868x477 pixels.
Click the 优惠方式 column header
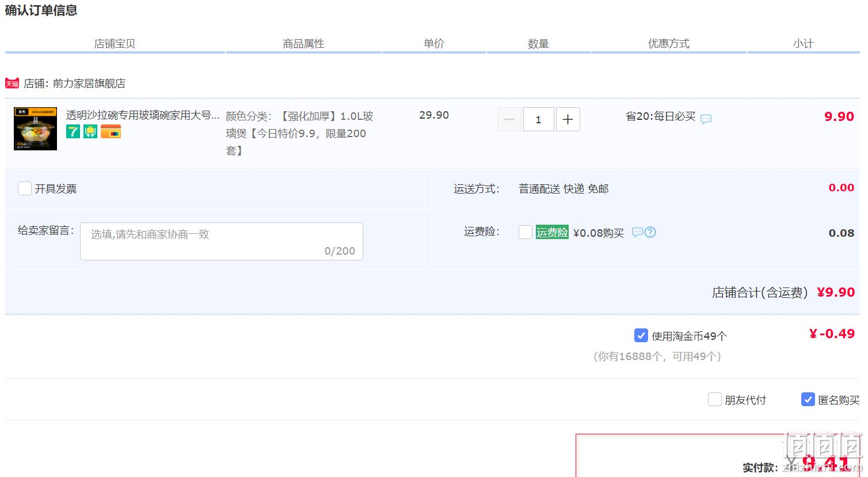tap(668, 44)
